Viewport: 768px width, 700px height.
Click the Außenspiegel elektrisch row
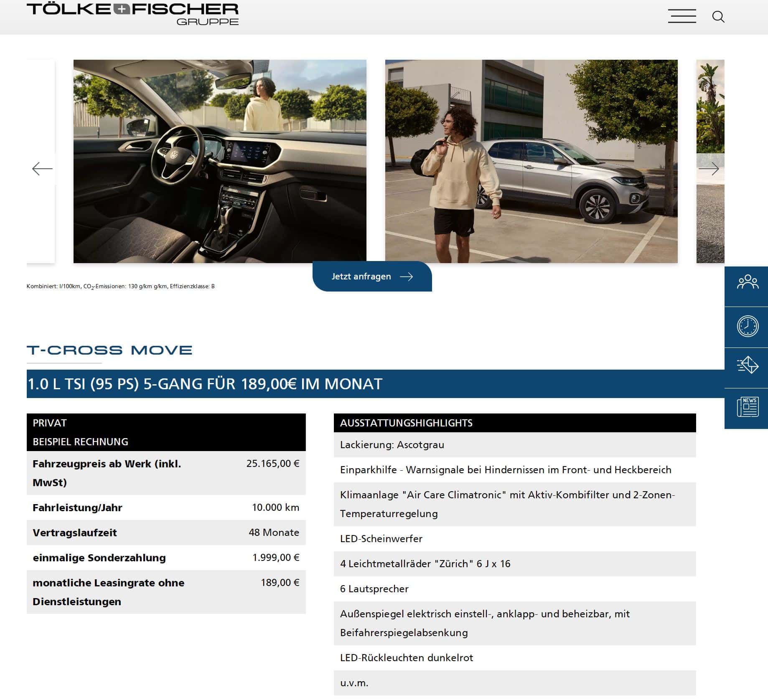(515, 623)
